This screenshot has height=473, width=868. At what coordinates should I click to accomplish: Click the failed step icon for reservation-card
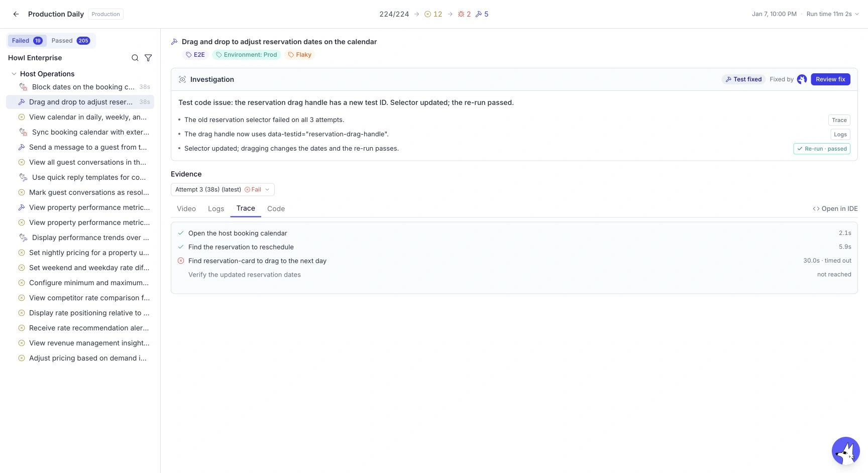(181, 261)
